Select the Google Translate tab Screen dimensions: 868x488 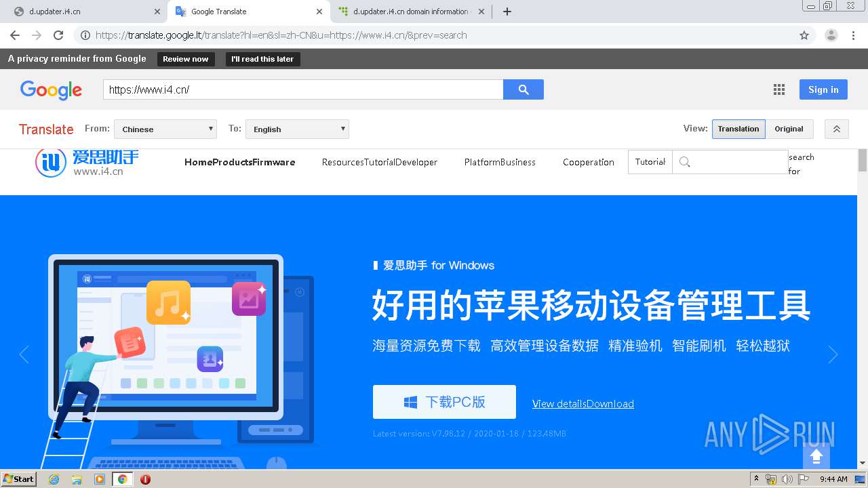(248, 12)
